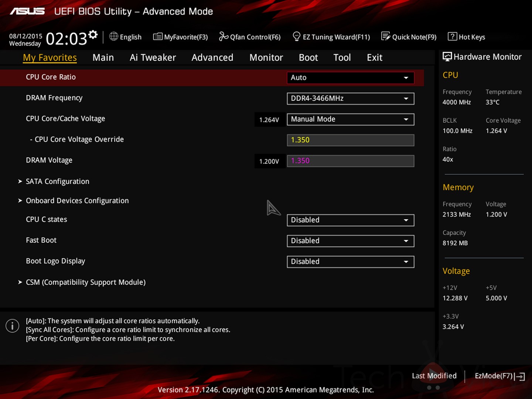The image size is (532, 399).
Task: Switch to the Tool tab
Action: pos(342,58)
